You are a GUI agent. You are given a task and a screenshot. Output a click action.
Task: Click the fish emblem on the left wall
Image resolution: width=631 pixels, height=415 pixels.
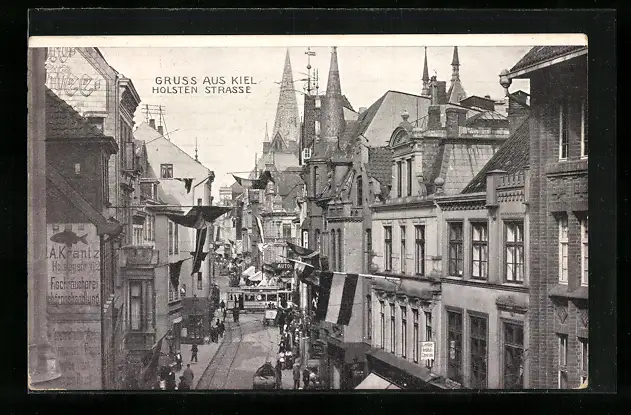coord(69,237)
